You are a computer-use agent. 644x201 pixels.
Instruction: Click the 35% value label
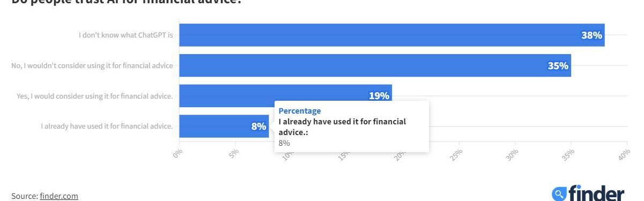(x=558, y=66)
